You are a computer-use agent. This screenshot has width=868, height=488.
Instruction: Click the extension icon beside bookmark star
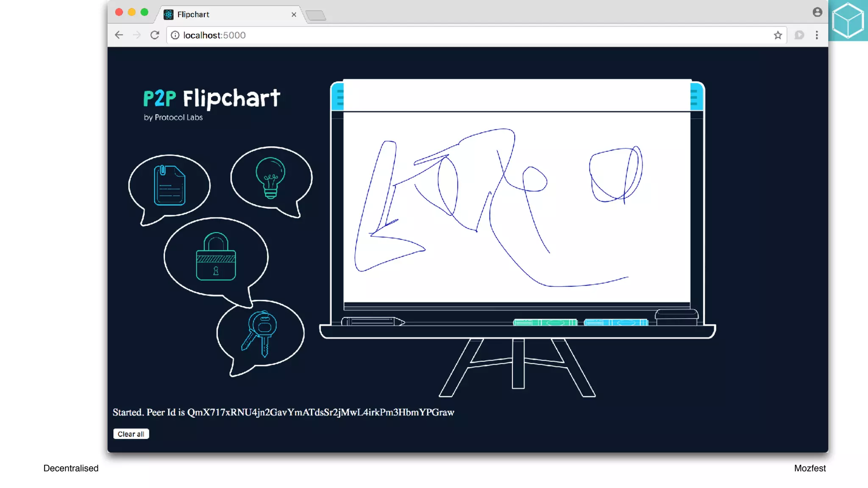pyautogui.click(x=799, y=35)
